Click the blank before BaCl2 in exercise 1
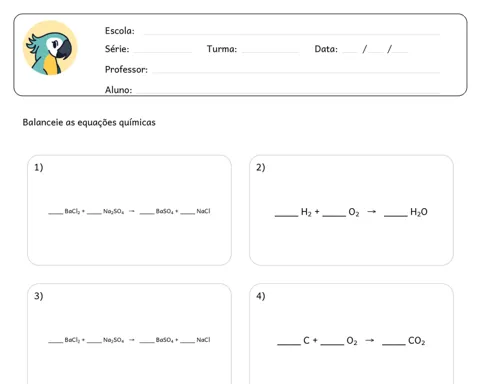 (x=56, y=213)
